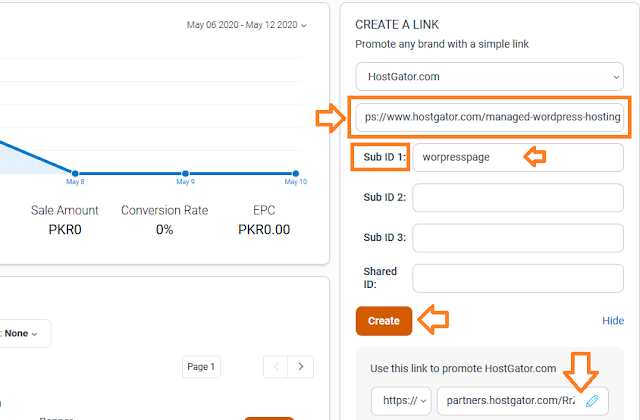Click 'Use this link to promote HostGator.com' text

[463, 369]
